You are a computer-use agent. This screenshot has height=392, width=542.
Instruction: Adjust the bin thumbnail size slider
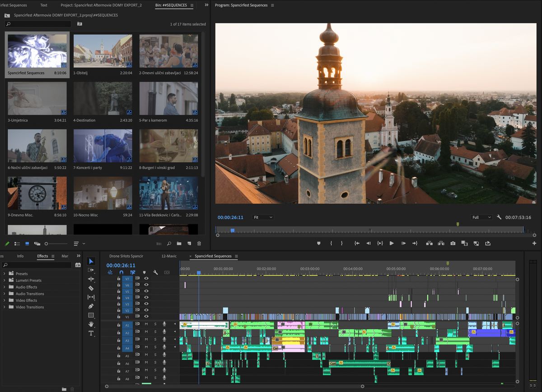(47, 244)
